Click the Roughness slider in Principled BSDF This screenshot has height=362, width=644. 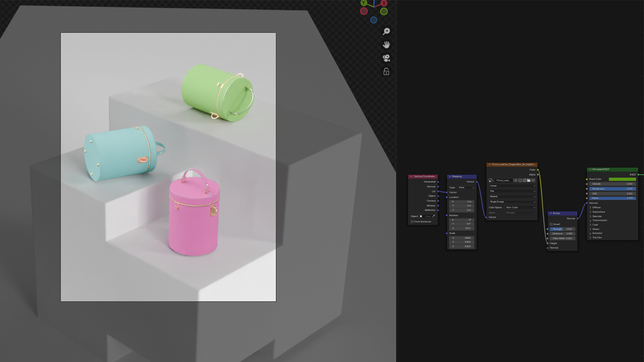click(612, 189)
